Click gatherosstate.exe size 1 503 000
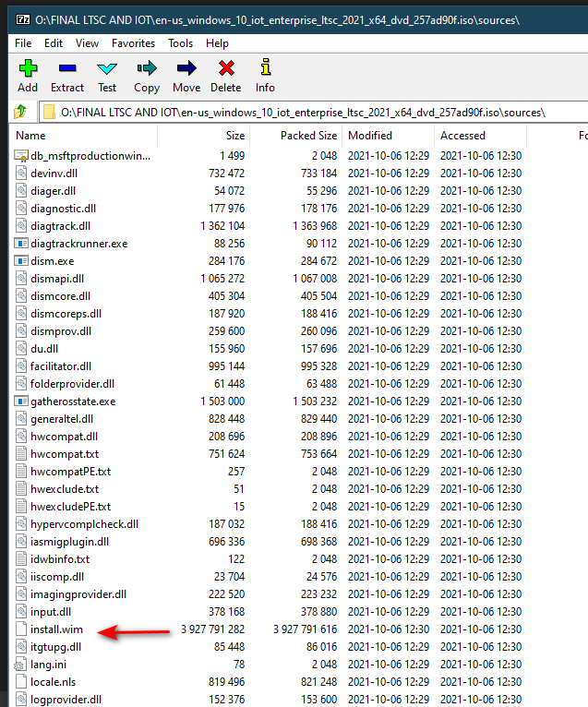The image size is (588, 707). tap(222, 401)
